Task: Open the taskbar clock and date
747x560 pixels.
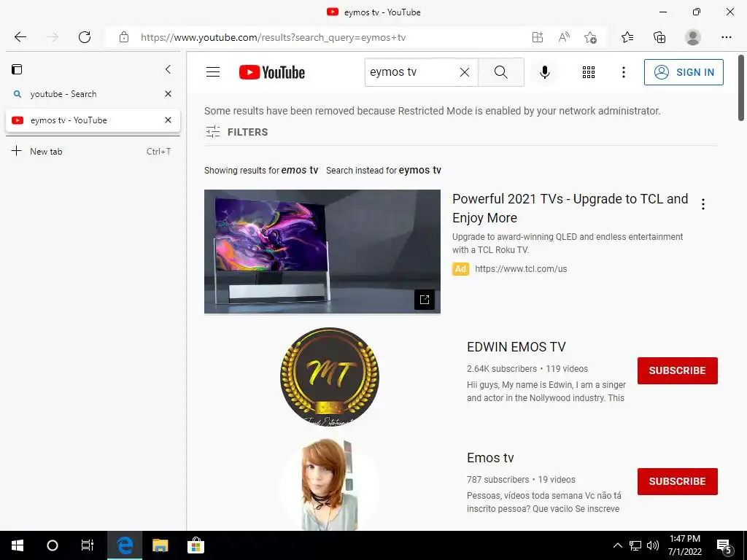Action: click(684, 545)
